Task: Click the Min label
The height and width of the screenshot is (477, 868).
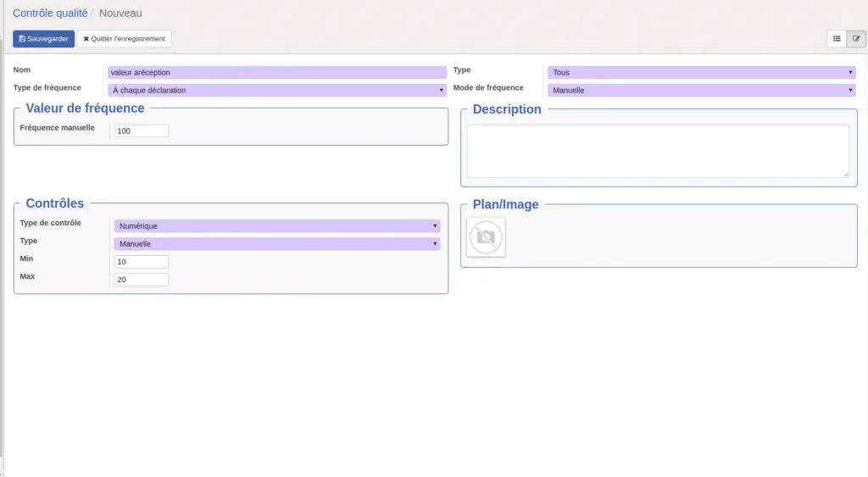Action: (x=26, y=258)
